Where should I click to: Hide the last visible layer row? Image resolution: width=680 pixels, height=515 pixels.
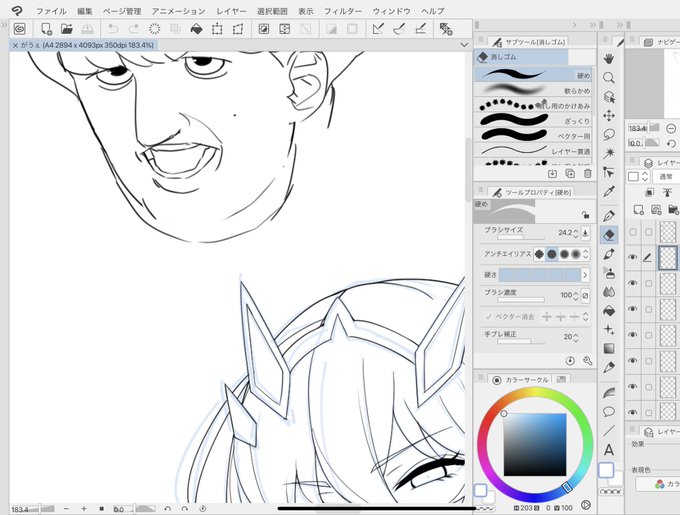[x=633, y=412]
